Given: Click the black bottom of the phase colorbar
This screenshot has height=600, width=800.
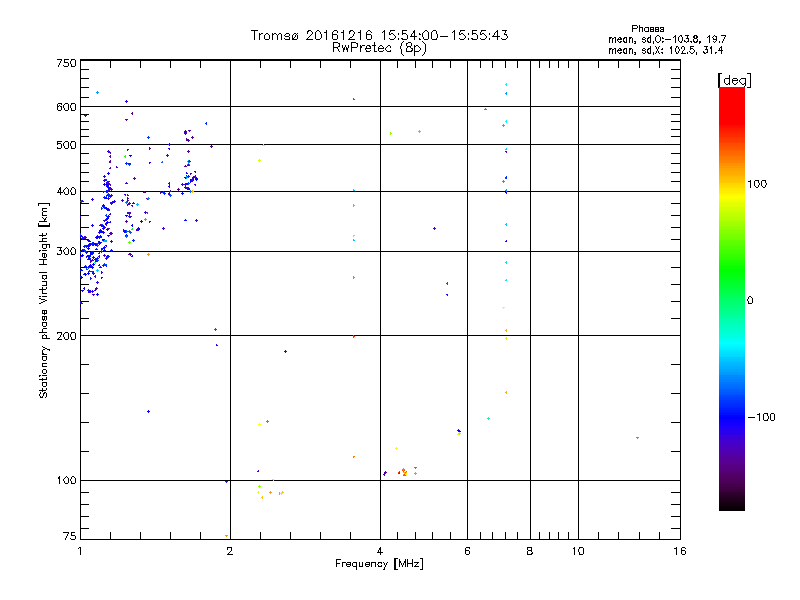Looking at the screenshot, I should tap(732, 503).
